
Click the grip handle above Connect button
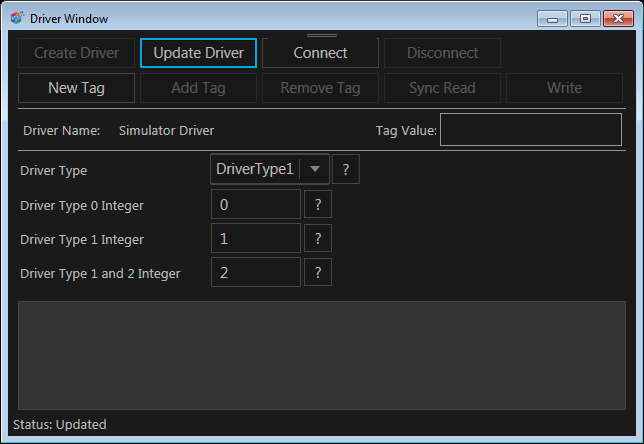point(322,35)
